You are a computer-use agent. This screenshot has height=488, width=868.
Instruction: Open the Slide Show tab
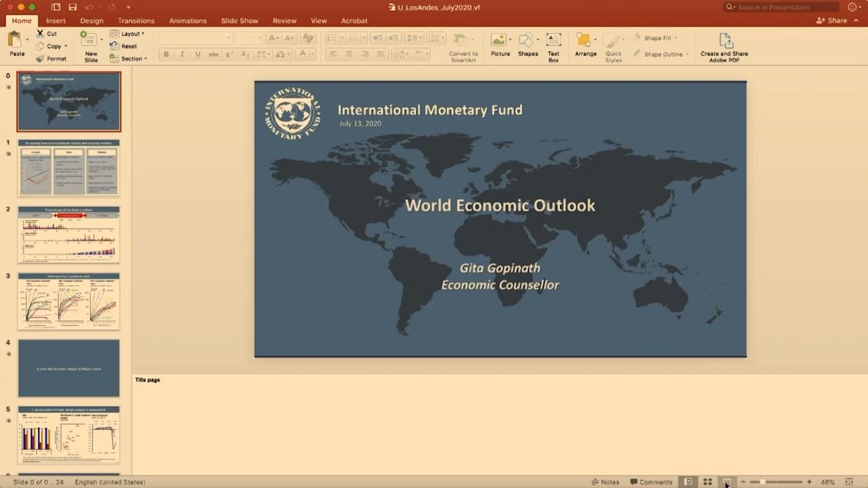(x=239, y=21)
